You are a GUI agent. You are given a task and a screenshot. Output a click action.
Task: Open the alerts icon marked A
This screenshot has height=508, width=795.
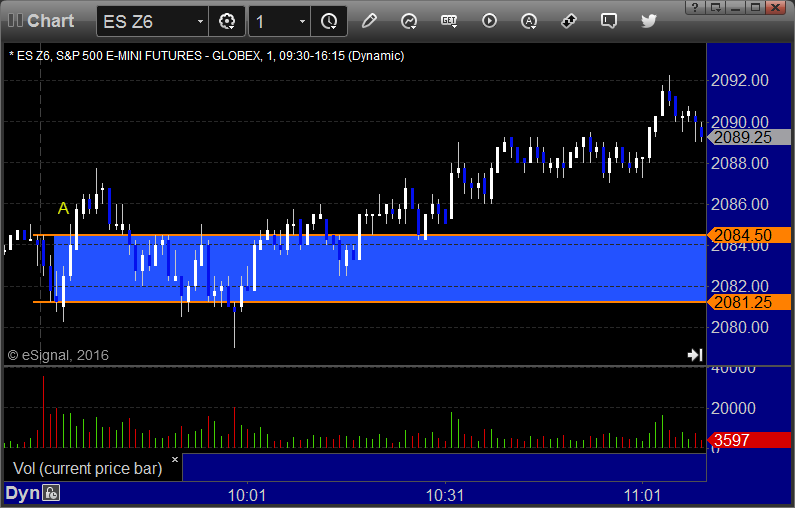coord(529,21)
